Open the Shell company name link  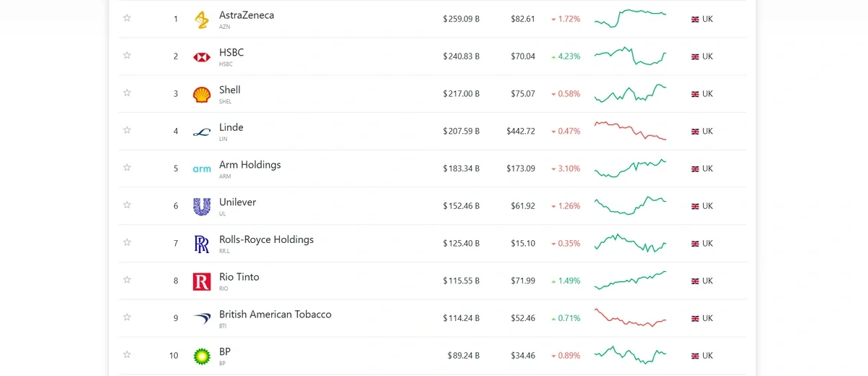pos(229,90)
